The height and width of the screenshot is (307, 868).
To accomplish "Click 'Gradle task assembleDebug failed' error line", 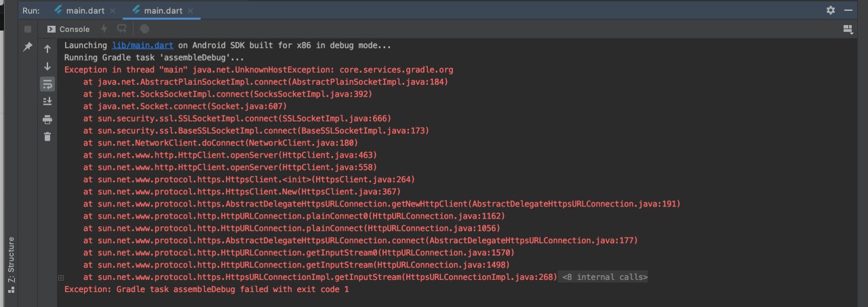I will click(206, 290).
